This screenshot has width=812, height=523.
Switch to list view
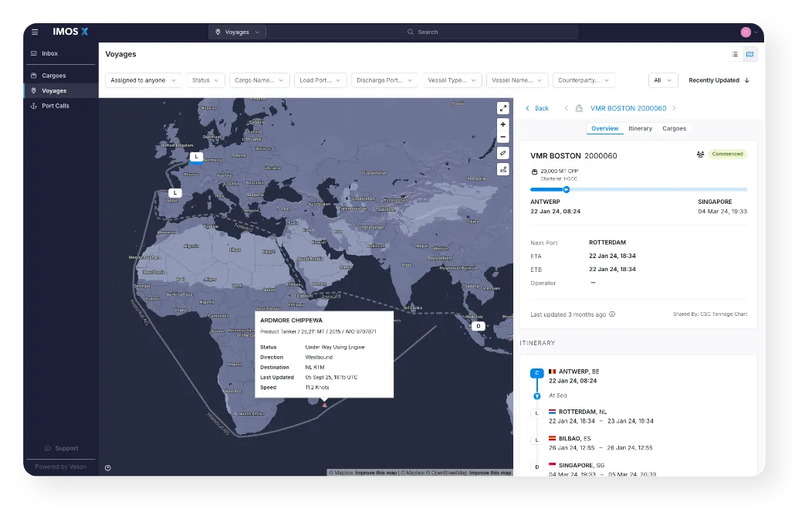point(734,54)
